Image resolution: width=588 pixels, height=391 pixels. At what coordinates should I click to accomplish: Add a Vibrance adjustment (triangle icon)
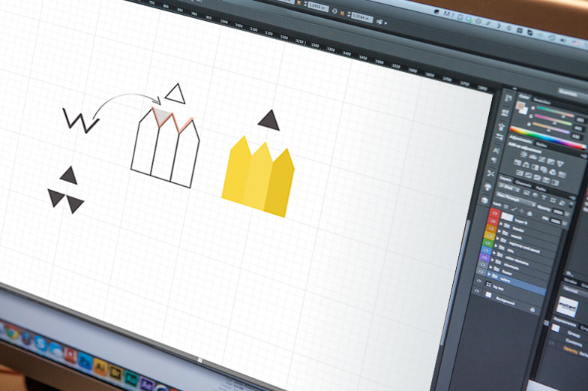coord(560,164)
